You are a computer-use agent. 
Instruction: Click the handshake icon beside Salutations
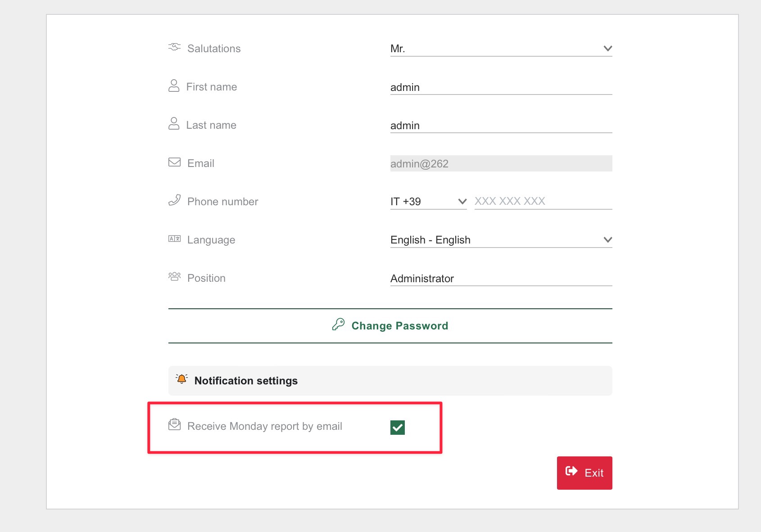pyautogui.click(x=174, y=47)
